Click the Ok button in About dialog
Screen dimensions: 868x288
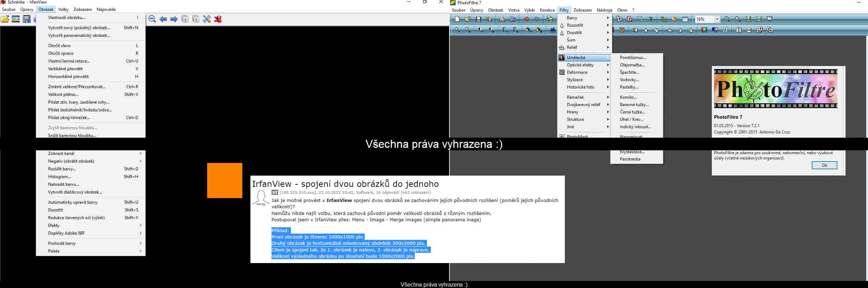click(824, 165)
